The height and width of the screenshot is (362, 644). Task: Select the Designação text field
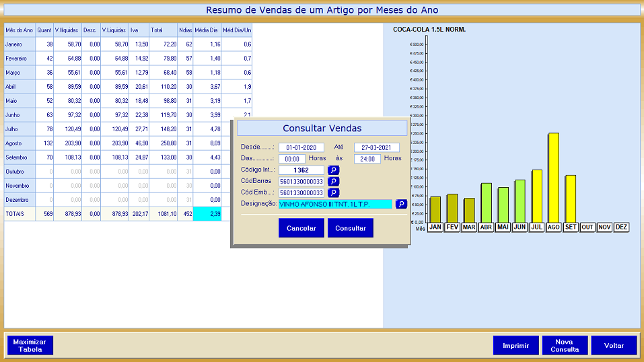point(335,204)
